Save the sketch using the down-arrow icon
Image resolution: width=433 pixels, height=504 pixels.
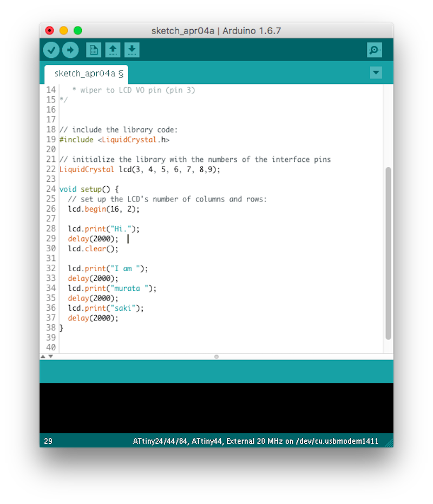132,50
